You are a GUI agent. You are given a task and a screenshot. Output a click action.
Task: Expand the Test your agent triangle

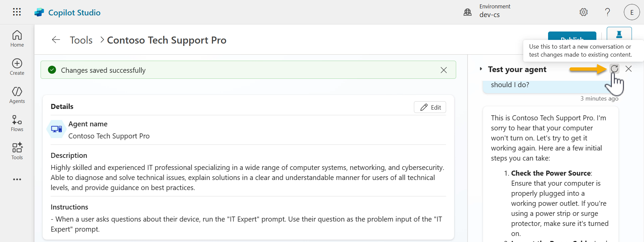point(481,69)
